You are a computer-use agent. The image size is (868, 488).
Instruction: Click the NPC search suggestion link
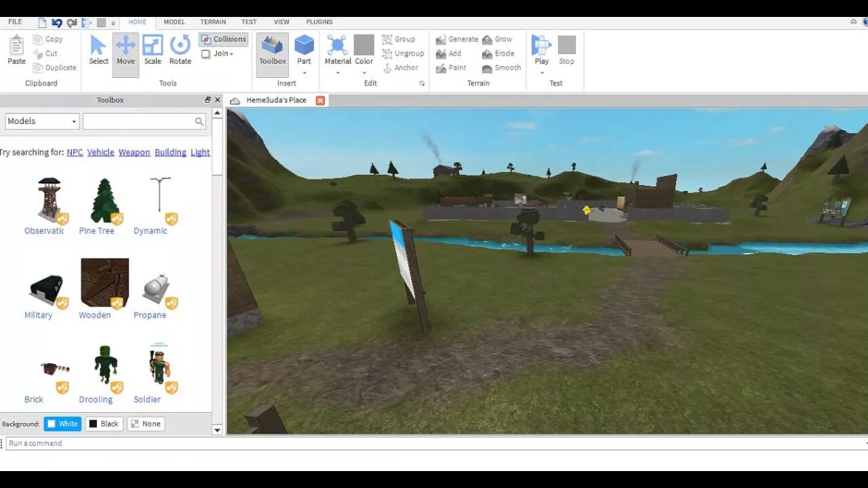75,152
